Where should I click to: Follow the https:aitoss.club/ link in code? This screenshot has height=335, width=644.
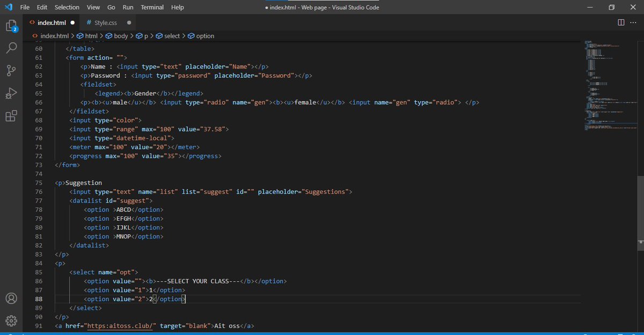click(x=121, y=326)
